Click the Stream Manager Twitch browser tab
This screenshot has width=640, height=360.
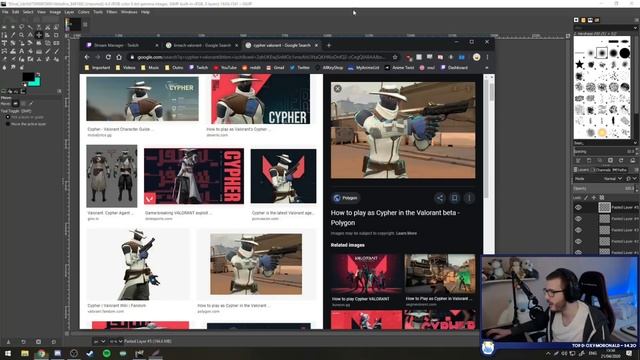click(121, 45)
